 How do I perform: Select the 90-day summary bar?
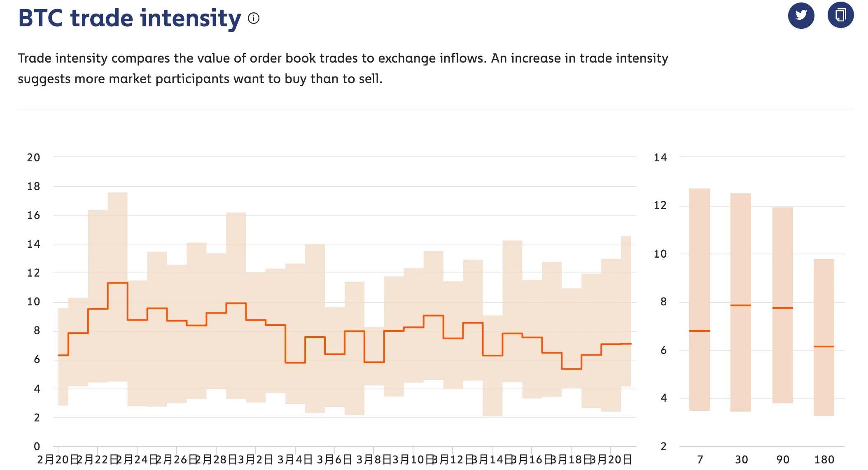tap(783, 305)
